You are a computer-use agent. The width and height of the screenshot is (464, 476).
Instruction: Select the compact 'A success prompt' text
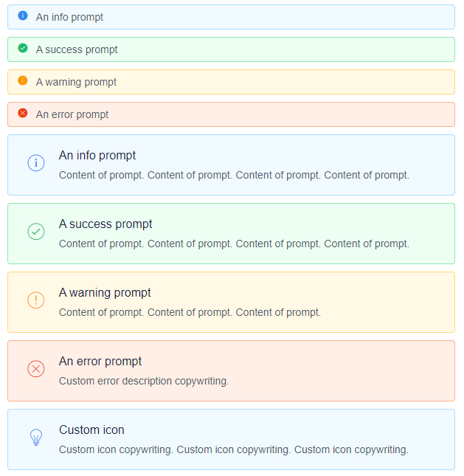(x=77, y=49)
